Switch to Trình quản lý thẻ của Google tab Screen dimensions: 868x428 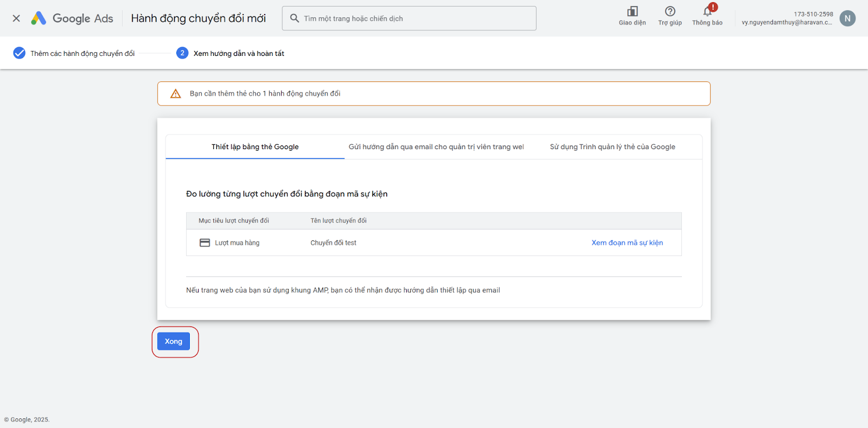[x=612, y=147]
